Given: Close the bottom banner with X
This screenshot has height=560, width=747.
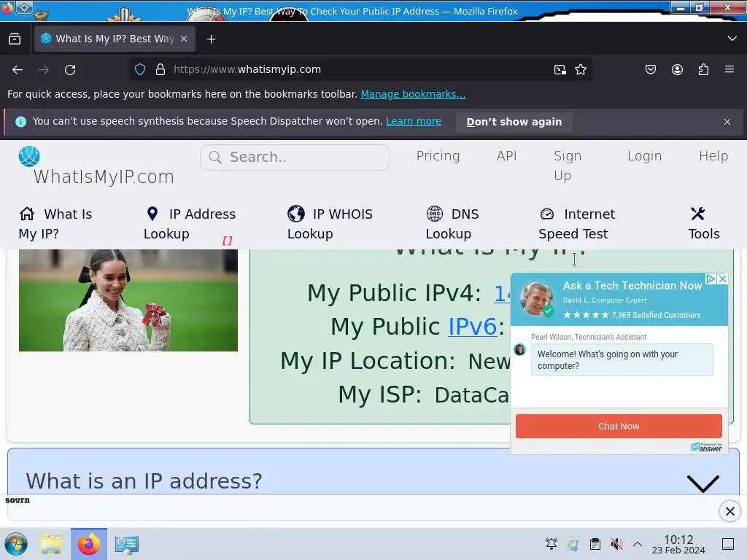Looking at the screenshot, I should pos(729,511).
